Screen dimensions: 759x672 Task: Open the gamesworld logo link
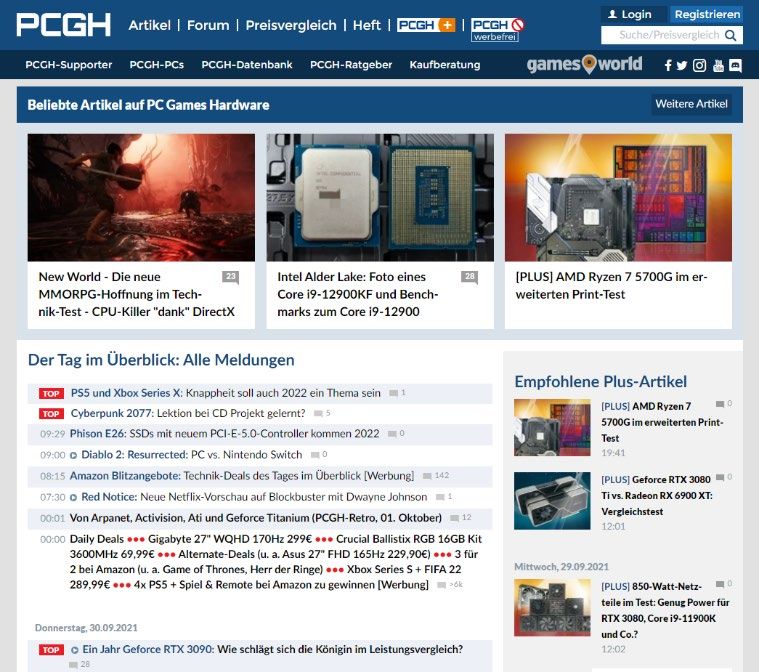pos(584,64)
